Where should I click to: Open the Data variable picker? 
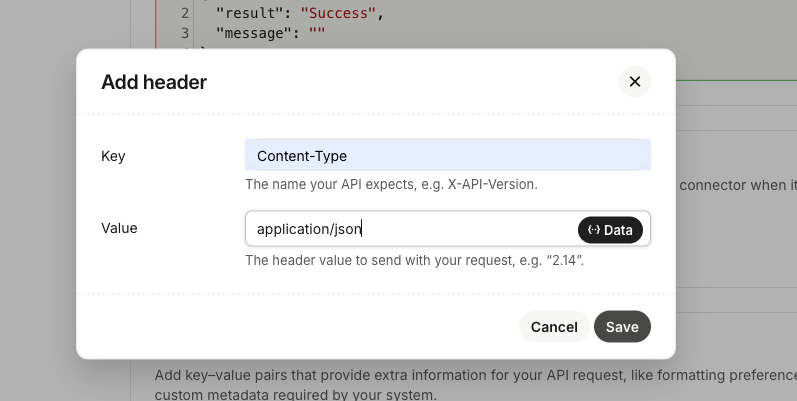pos(610,230)
